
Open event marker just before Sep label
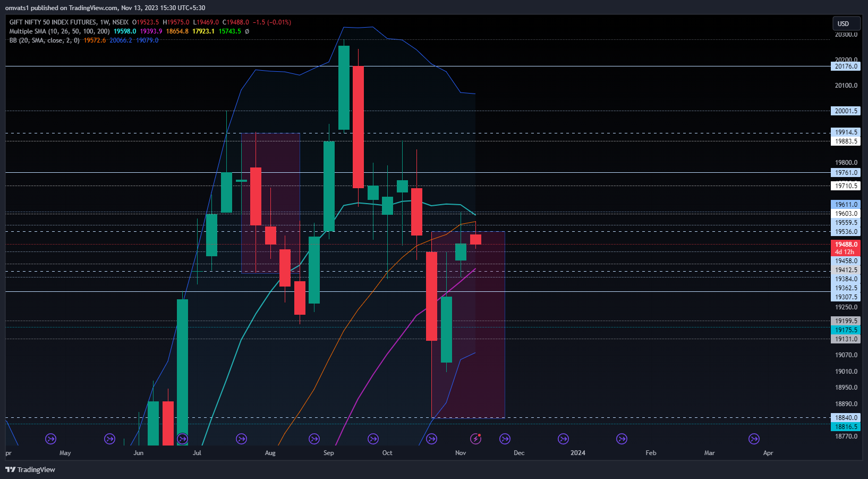tap(314, 439)
